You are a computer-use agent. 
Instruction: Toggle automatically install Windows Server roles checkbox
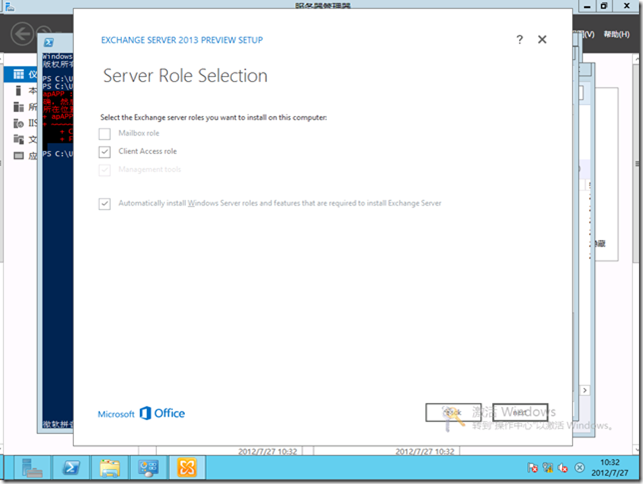105,203
